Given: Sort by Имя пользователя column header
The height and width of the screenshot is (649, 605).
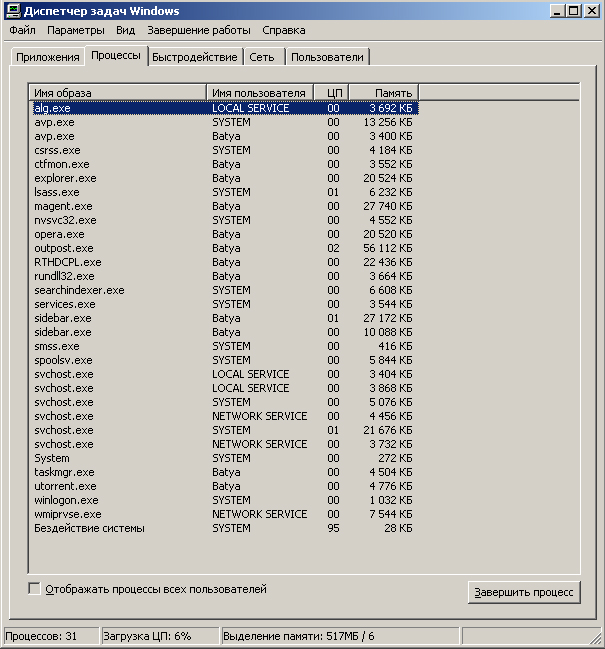Looking at the screenshot, I should 258,93.
